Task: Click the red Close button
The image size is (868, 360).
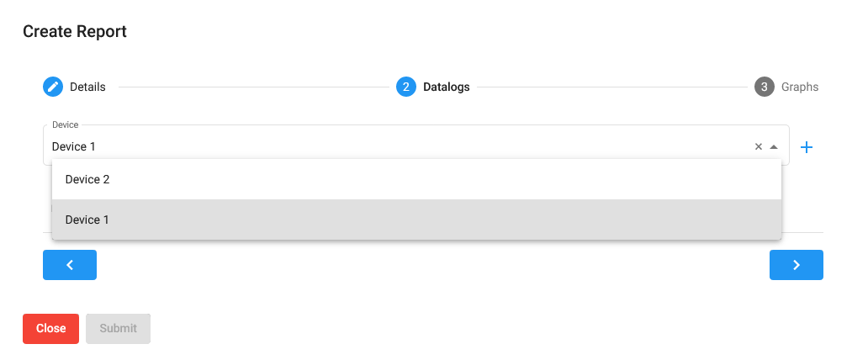Action: point(51,328)
